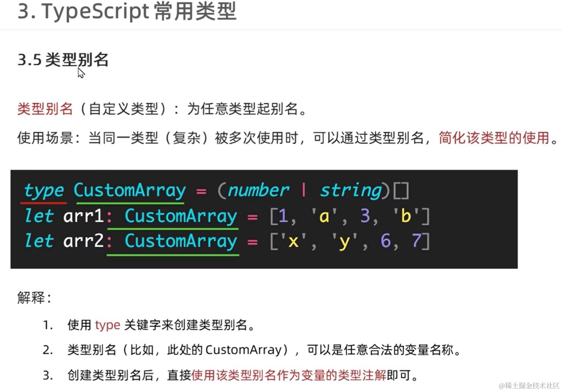Click "string" in the code block

coord(350,190)
